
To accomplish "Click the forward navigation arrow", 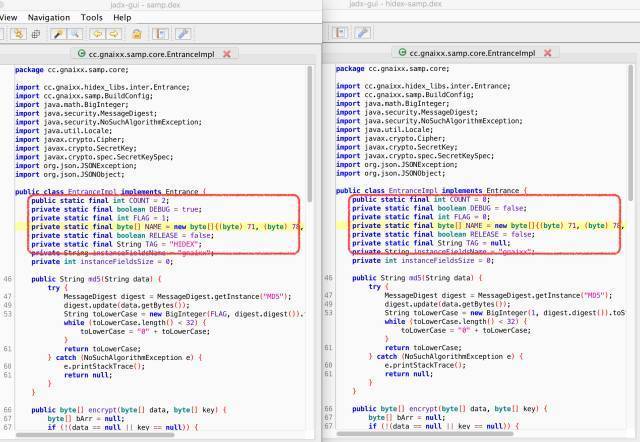I will [116, 34].
